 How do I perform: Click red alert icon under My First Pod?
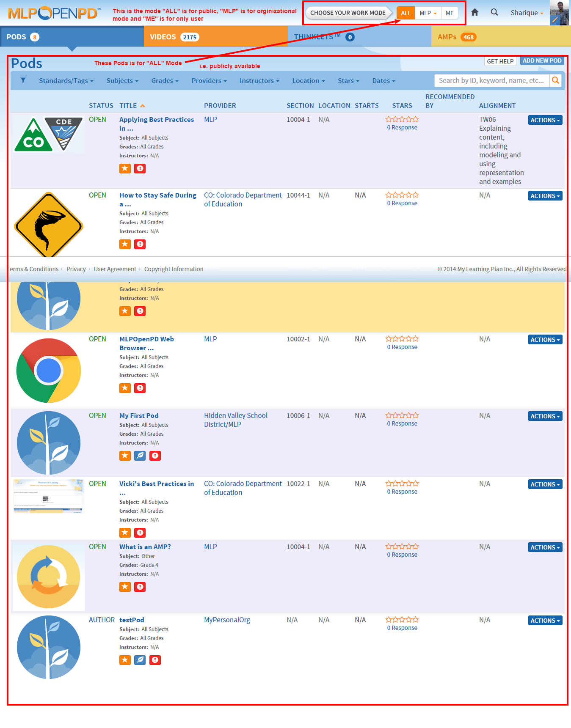click(155, 456)
